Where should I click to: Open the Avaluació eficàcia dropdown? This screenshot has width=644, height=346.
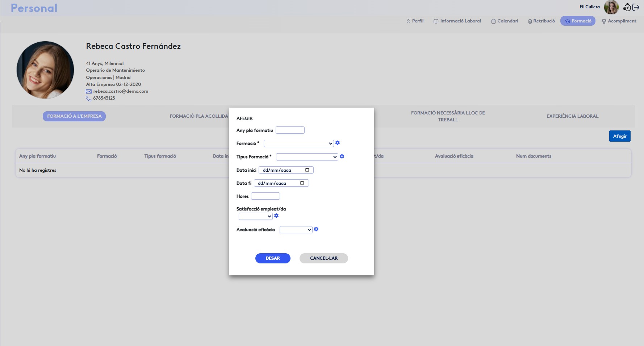296,230
